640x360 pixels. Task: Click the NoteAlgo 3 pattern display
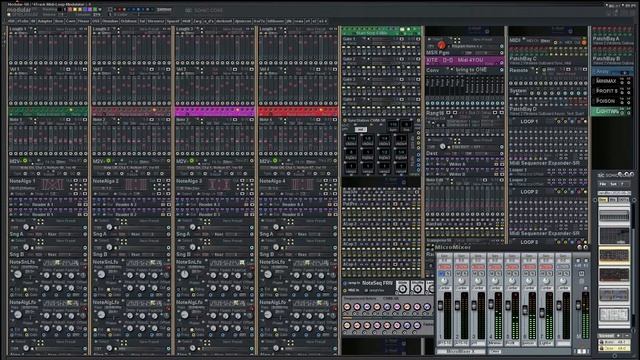pyautogui.click(x=220, y=184)
